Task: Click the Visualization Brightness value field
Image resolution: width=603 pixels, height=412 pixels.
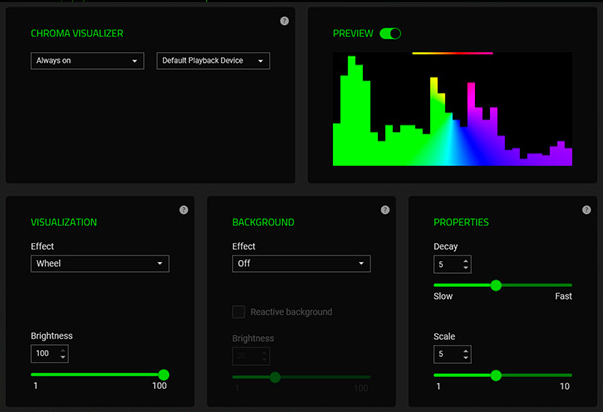Action: click(x=50, y=354)
